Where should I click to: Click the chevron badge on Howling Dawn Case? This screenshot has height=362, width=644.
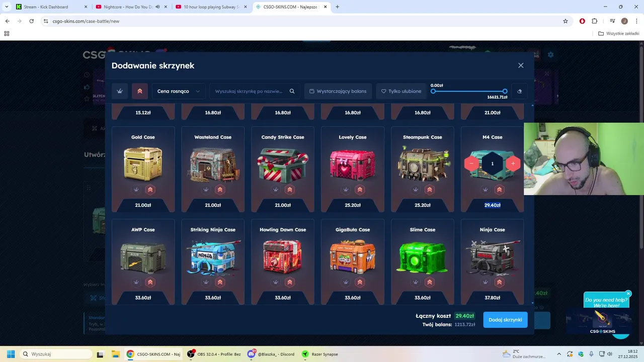tap(290, 282)
